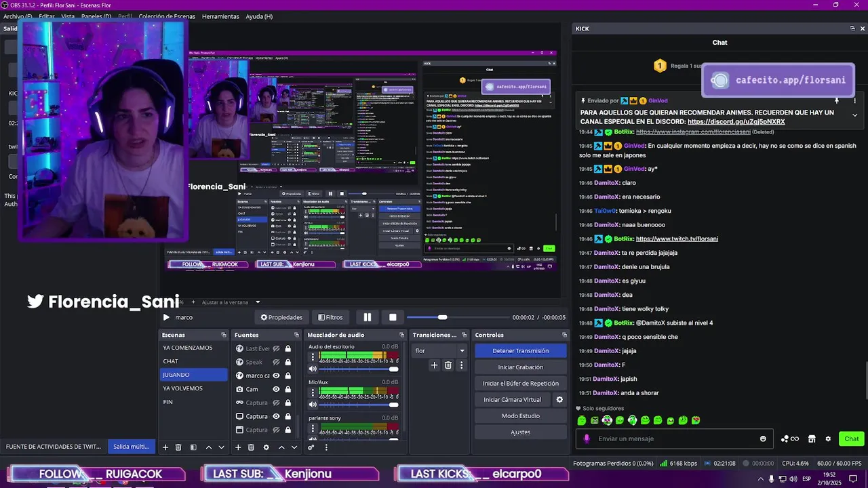This screenshot has width=868, height=488.
Task: Open transition properties three-dot menu
Action: [462, 365]
